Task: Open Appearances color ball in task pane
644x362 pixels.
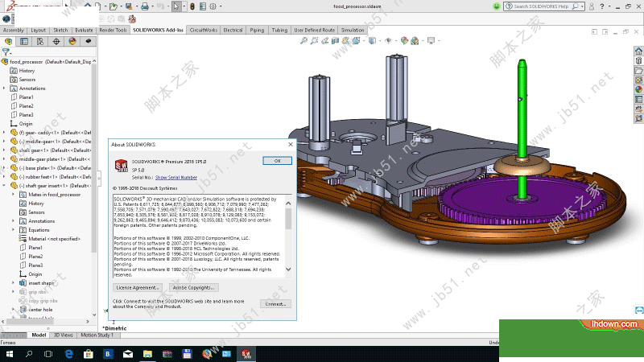Action: point(638,89)
